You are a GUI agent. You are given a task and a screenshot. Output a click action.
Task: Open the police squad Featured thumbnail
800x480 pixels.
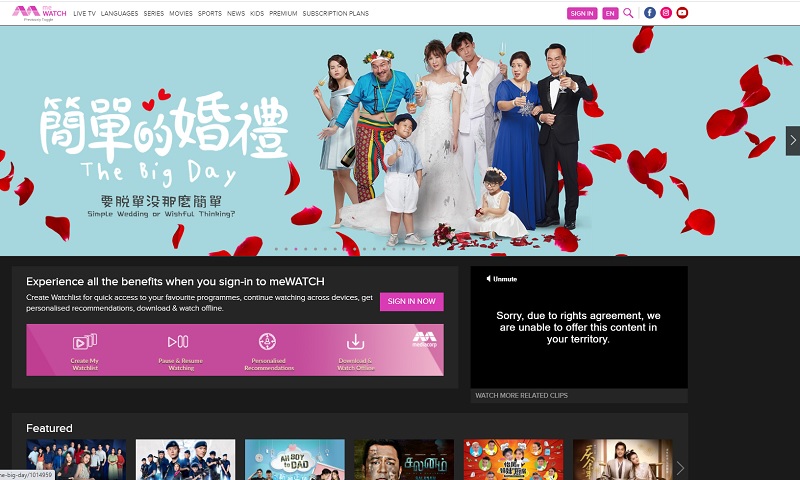point(185,459)
